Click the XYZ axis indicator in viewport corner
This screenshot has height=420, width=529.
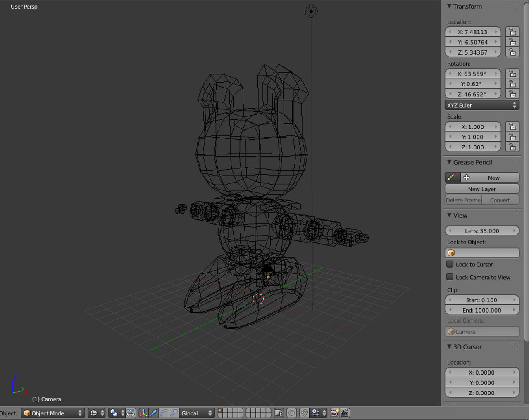click(x=19, y=386)
